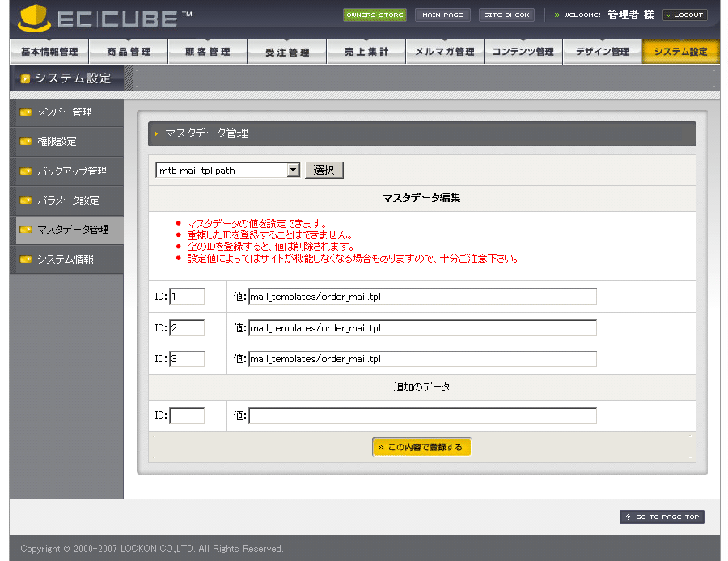The height and width of the screenshot is (561, 728).
Task: Open the 基本情報管理 tab
Action: click(49, 52)
